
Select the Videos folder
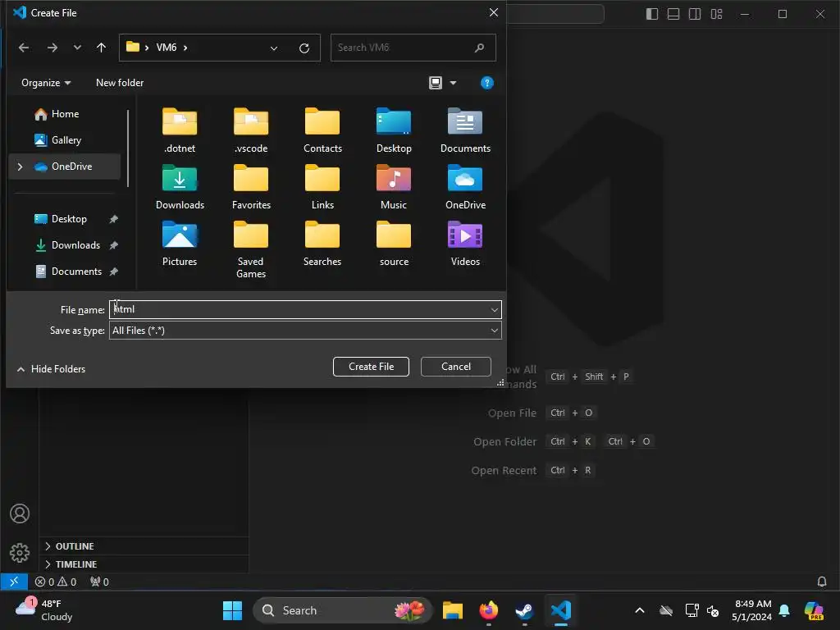(465, 244)
